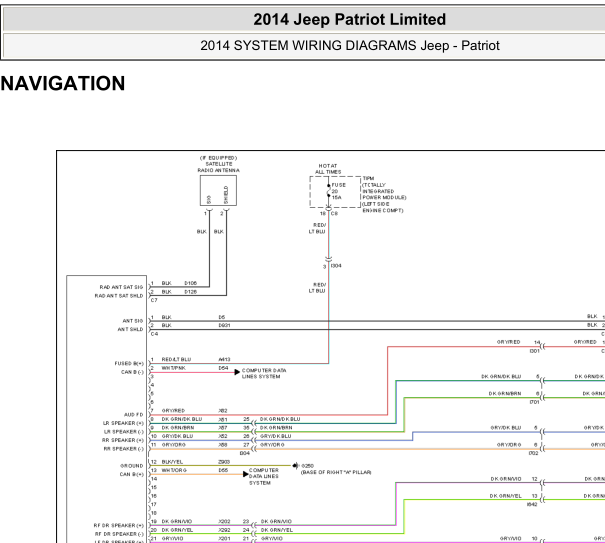Click the I701 connector label
This screenshot has width=605, height=543.
[x=534, y=402]
